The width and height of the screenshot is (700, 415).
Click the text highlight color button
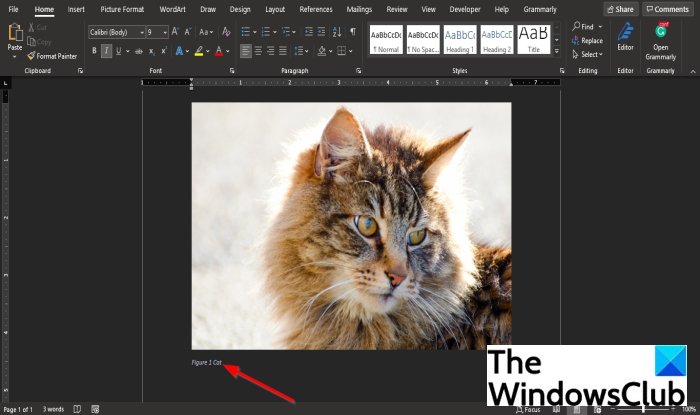pyautogui.click(x=200, y=51)
